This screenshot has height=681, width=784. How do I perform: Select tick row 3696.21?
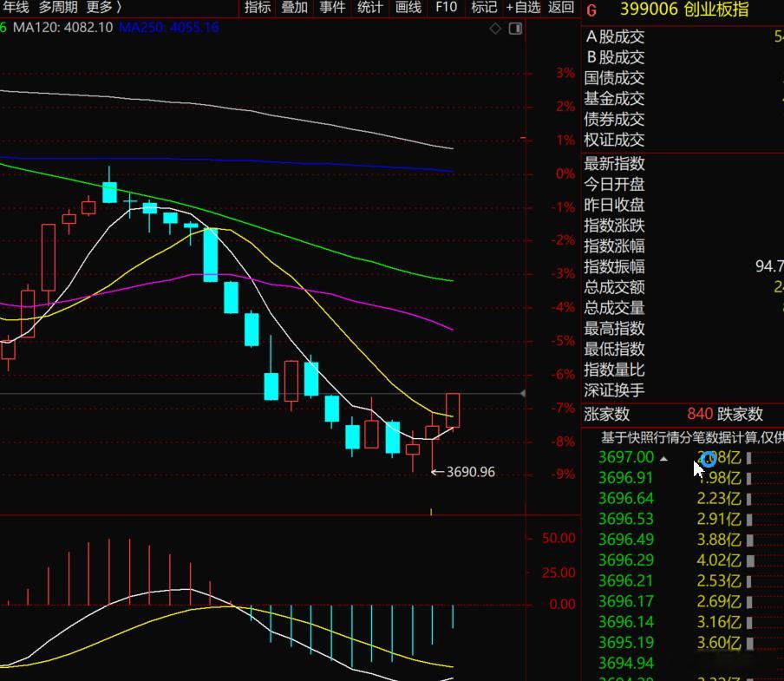pyautogui.click(x=683, y=581)
